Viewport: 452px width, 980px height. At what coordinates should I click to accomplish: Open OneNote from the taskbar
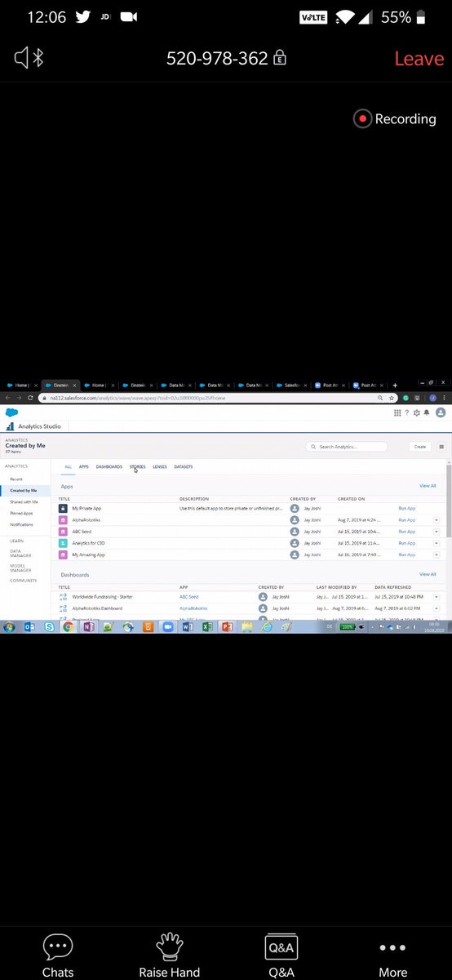point(89,627)
